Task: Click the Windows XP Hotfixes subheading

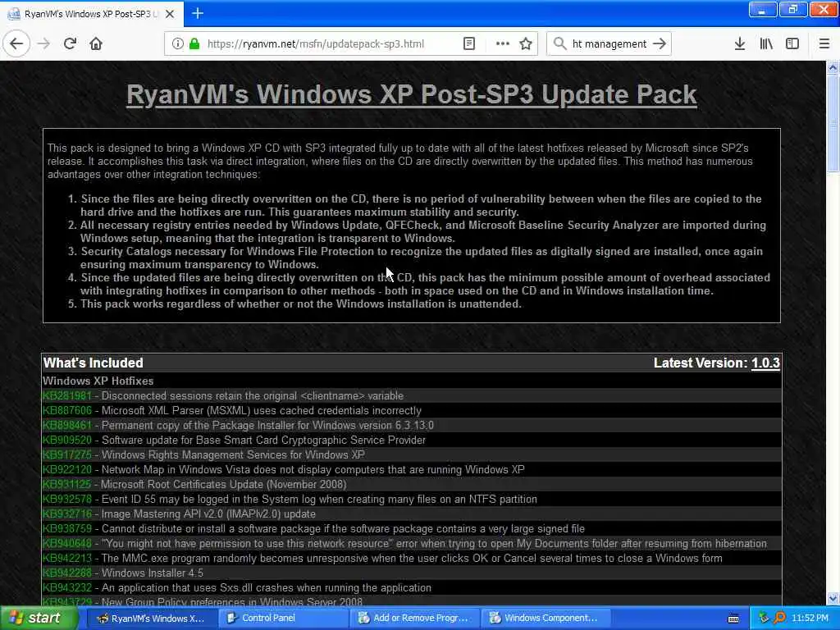Action: click(x=98, y=381)
